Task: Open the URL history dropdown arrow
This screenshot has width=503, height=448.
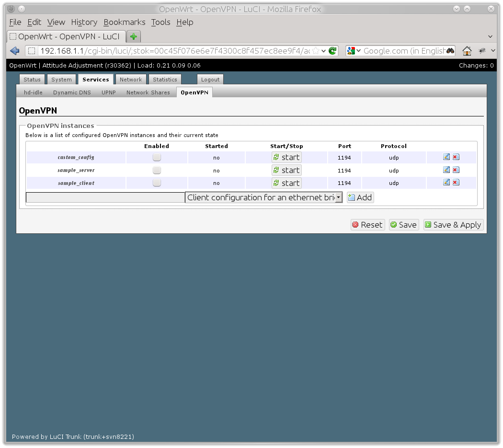Action: point(324,51)
